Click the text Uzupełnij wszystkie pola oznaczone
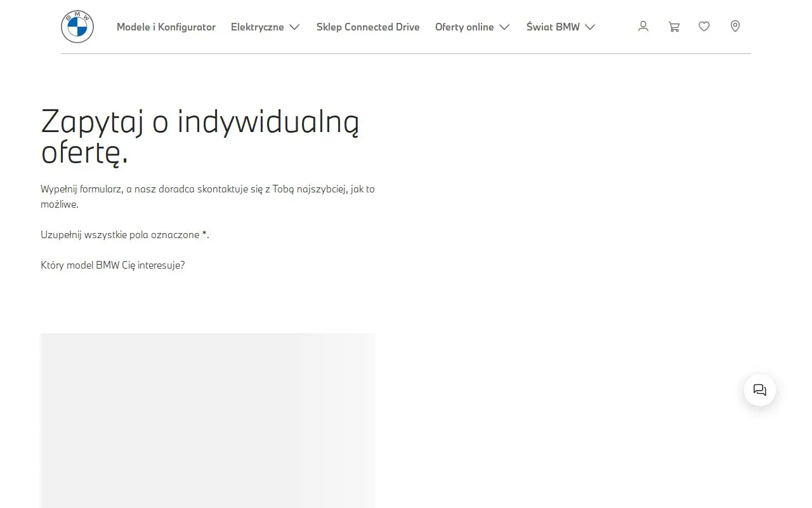This screenshot has width=812, height=508. tap(120, 234)
